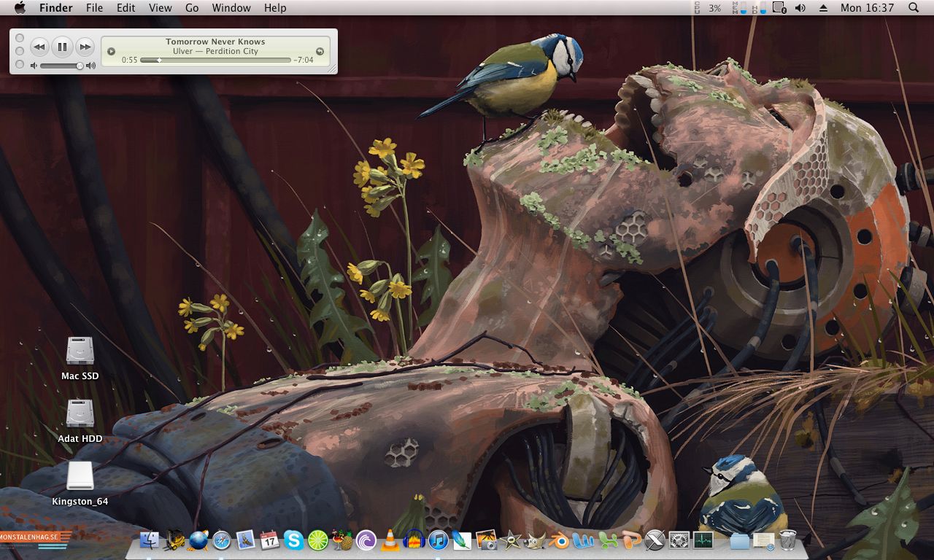Click the track progress bar in iTunes
This screenshot has height=560, width=934.
[x=215, y=60]
